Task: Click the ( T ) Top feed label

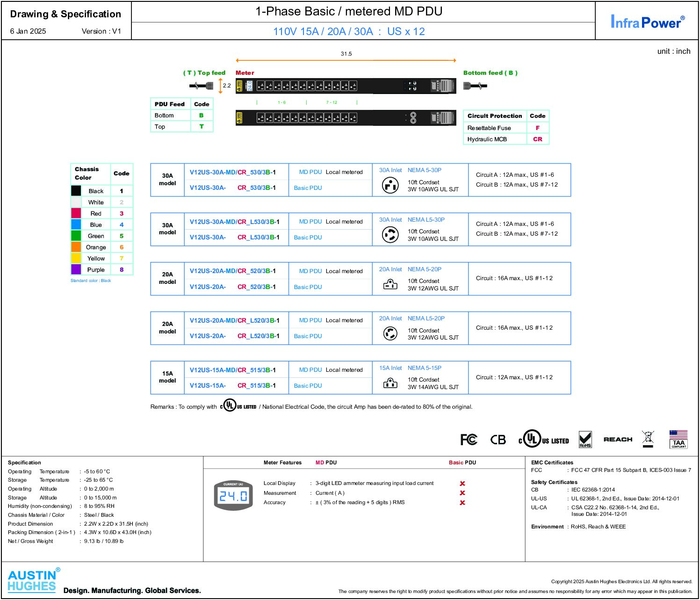Action: (204, 72)
